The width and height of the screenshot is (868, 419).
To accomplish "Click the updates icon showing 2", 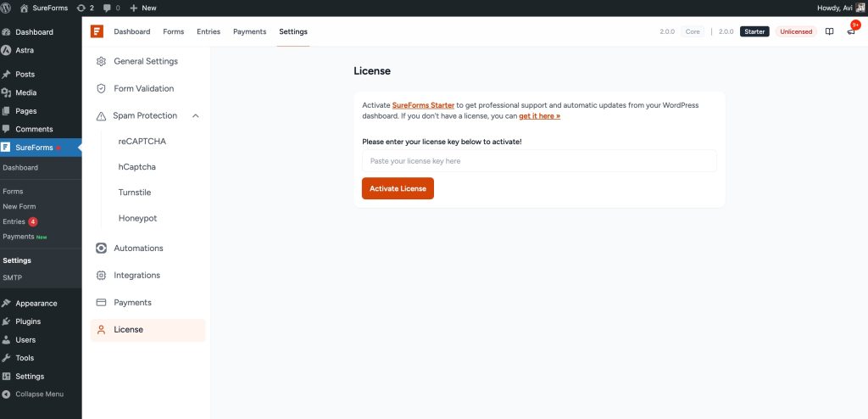I will click(86, 8).
